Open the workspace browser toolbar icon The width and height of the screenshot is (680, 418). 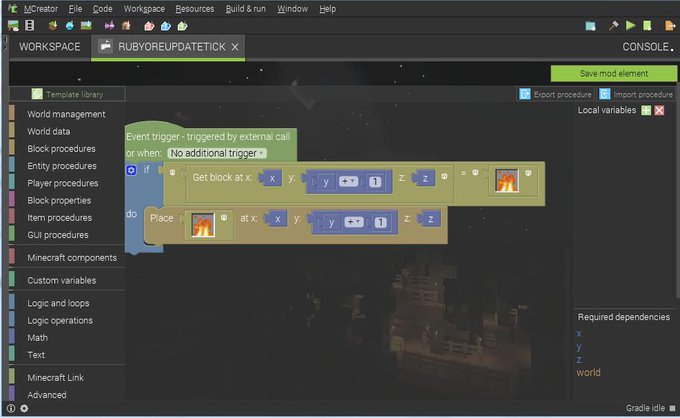click(x=13, y=26)
